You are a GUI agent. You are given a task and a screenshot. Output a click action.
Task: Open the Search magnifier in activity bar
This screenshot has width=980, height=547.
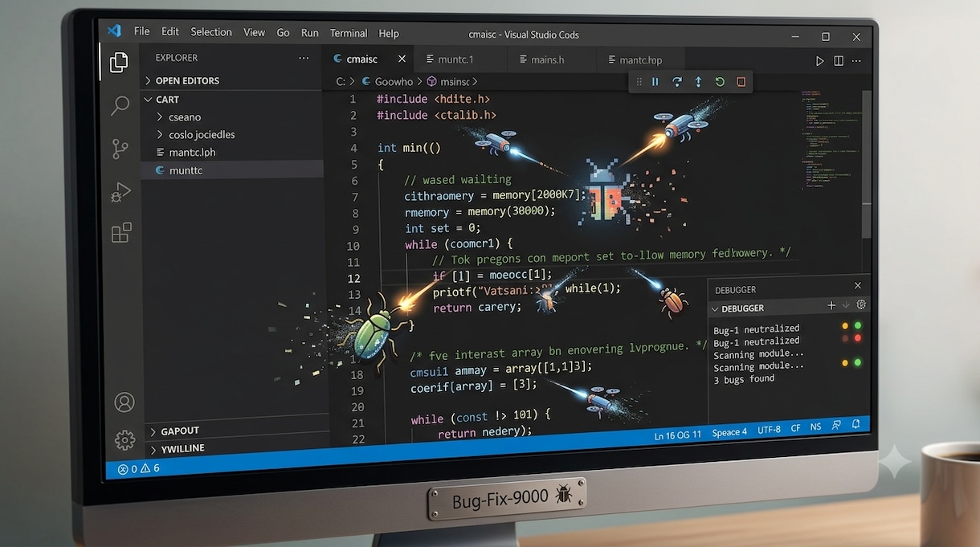tap(120, 105)
